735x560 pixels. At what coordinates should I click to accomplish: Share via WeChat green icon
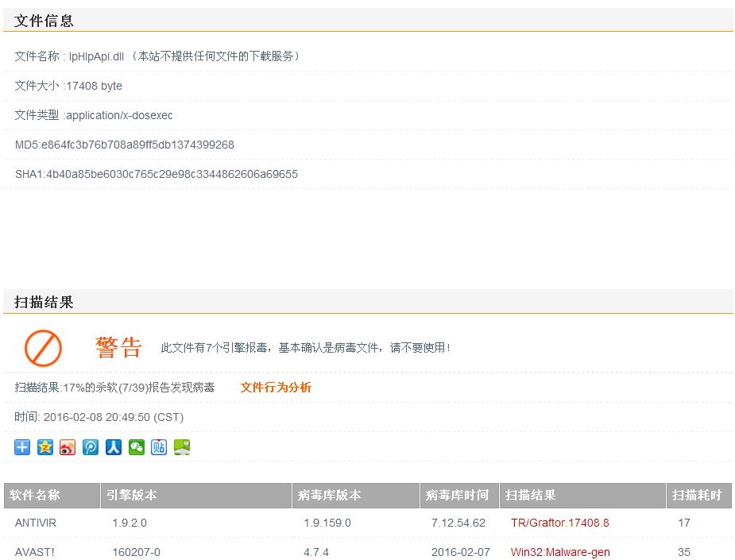[137, 447]
